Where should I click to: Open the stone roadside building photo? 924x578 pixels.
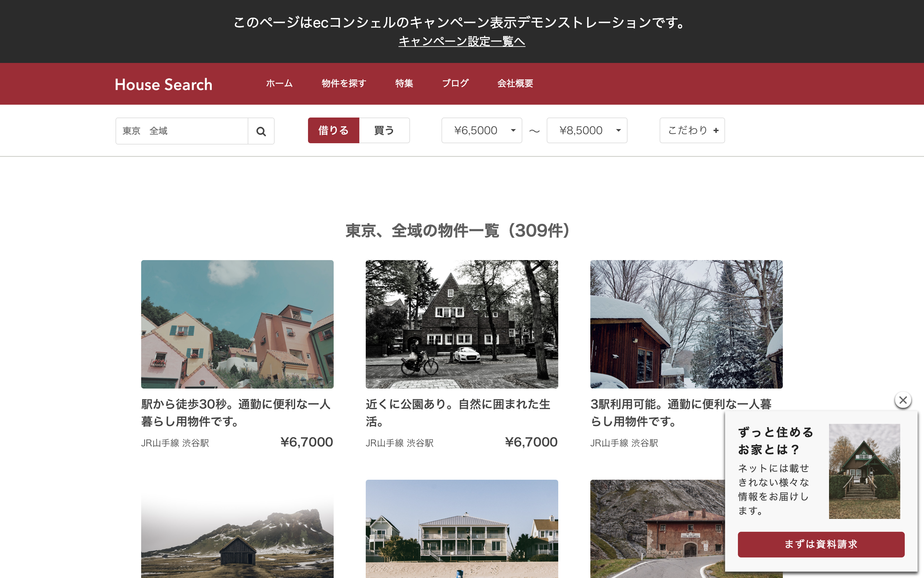(657, 529)
